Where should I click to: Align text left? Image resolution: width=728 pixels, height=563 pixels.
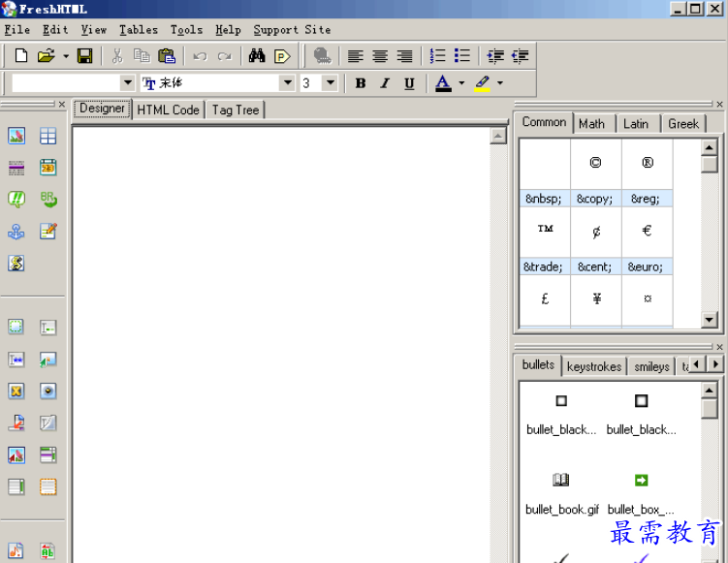pyautogui.click(x=355, y=56)
